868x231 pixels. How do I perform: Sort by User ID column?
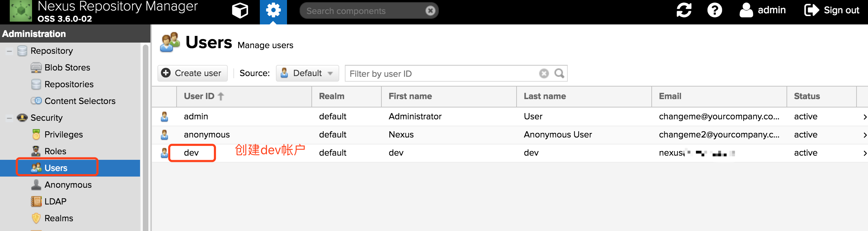244,96
